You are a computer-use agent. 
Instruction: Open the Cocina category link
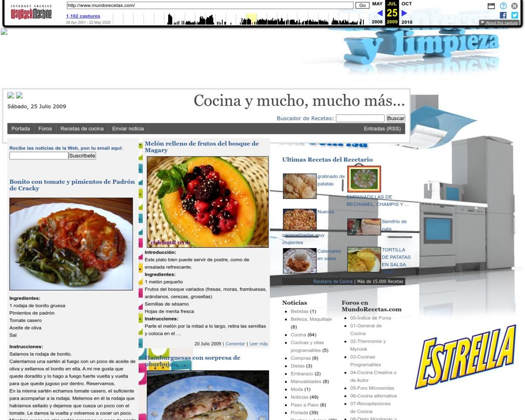pyautogui.click(x=298, y=335)
